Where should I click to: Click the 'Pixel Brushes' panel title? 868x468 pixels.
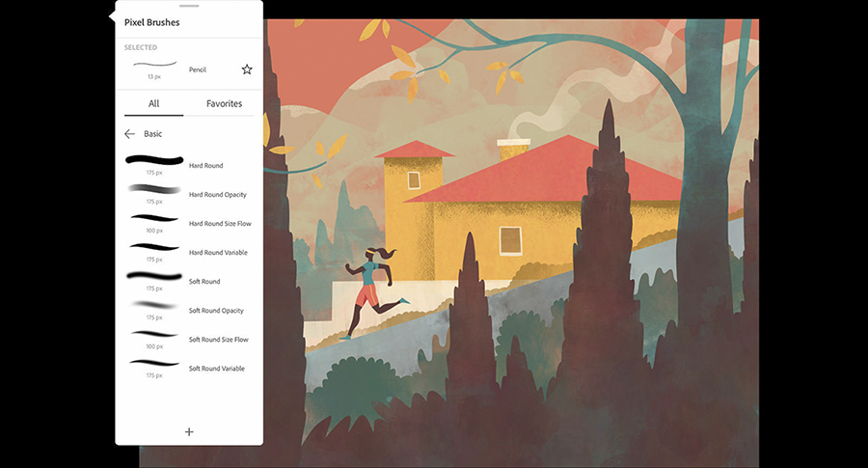tap(151, 23)
